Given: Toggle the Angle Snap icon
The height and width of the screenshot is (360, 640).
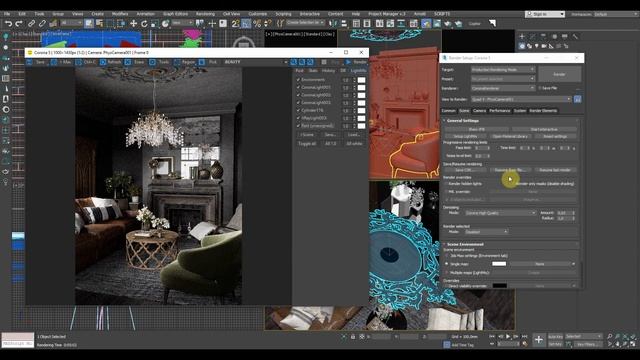Looking at the screenshot, I should point(246,24).
